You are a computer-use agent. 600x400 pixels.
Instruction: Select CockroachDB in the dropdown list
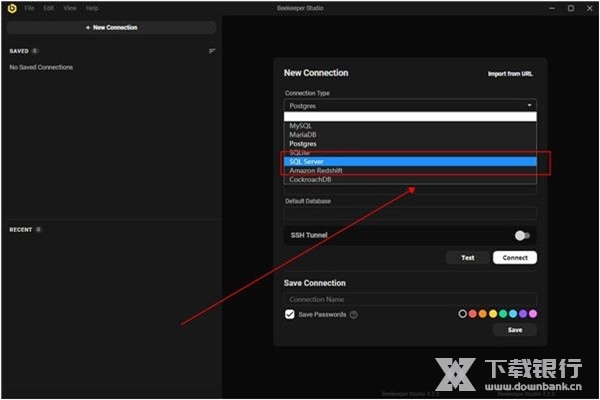pyautogui.click(x=410, y=179)
